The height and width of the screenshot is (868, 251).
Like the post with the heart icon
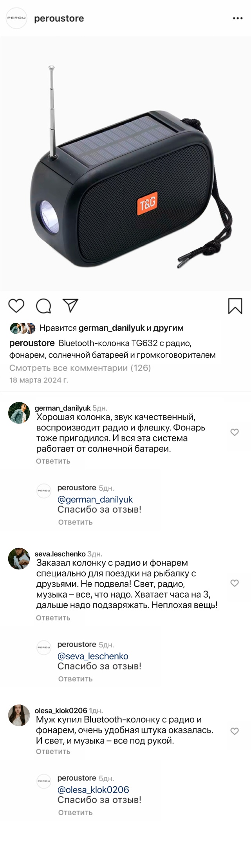pos(16,306)
